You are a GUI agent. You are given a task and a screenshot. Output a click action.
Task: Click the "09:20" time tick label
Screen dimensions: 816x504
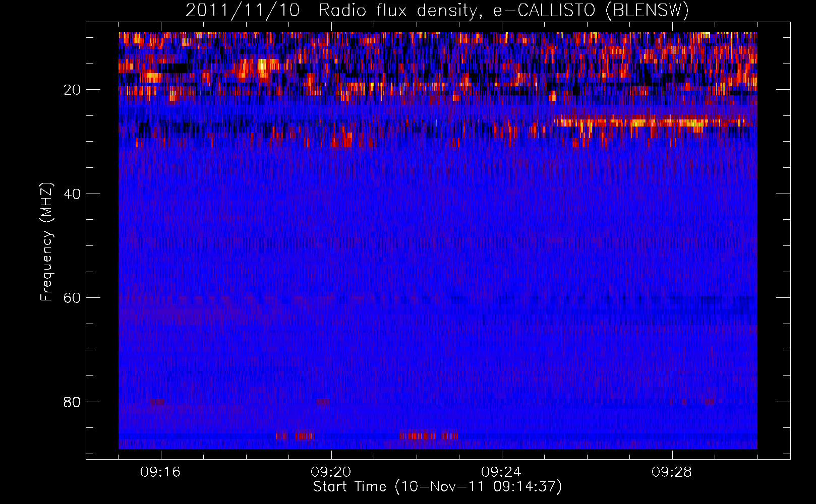point(331,472)
